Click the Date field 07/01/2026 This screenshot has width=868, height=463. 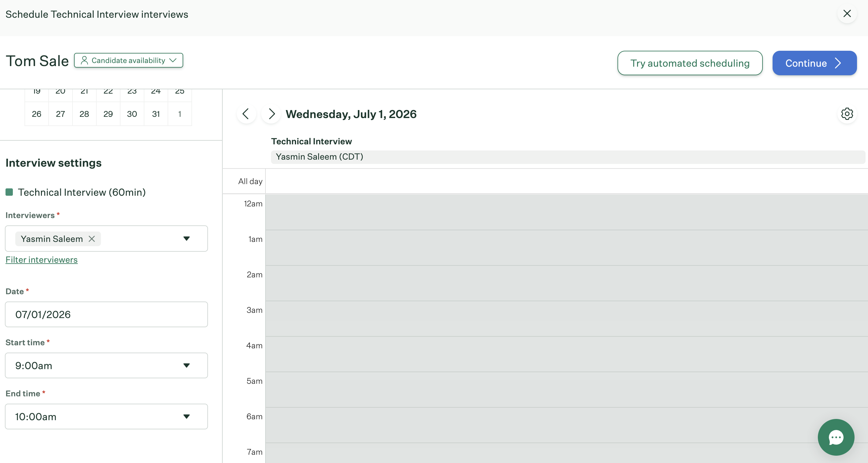[106, 314]
